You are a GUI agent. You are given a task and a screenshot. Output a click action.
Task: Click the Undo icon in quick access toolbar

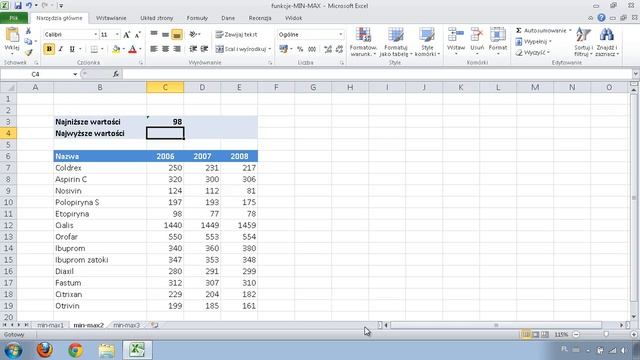[x=29, y=6]
